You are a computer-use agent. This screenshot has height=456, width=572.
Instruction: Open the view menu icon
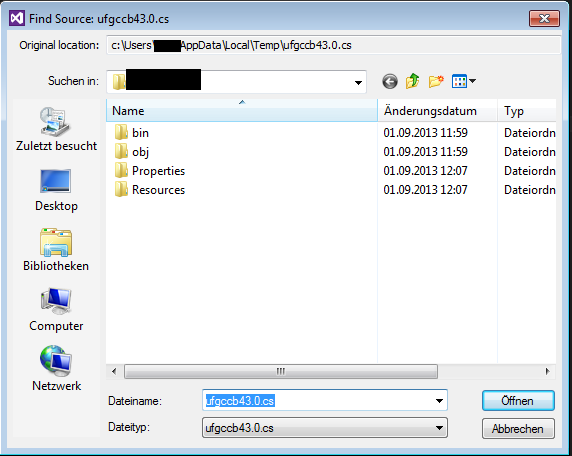pyautogui.click(x=464, y=81)
